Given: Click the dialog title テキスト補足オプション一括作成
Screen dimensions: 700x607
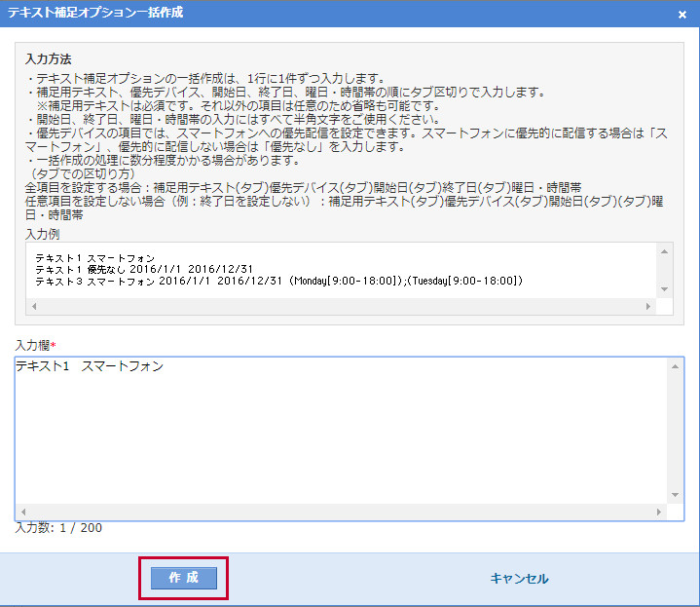Looking at the screenshot, I should pos(95,13).
